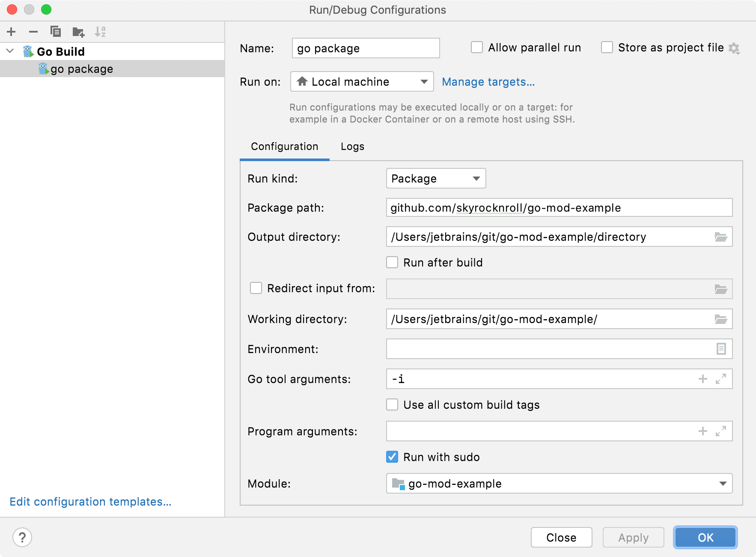Click inside the Name field
This screenshot has height=557, width=756.
click(365, 48)
